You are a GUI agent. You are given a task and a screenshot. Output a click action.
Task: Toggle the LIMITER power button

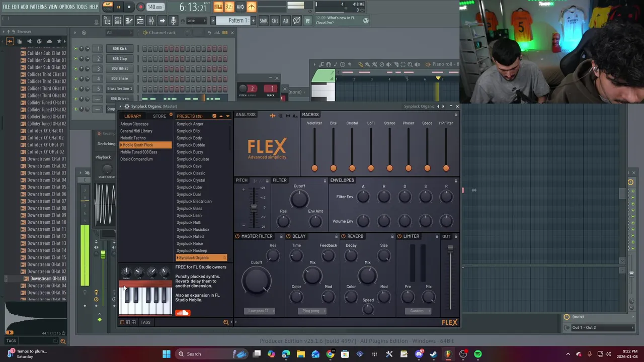[399, 236]
